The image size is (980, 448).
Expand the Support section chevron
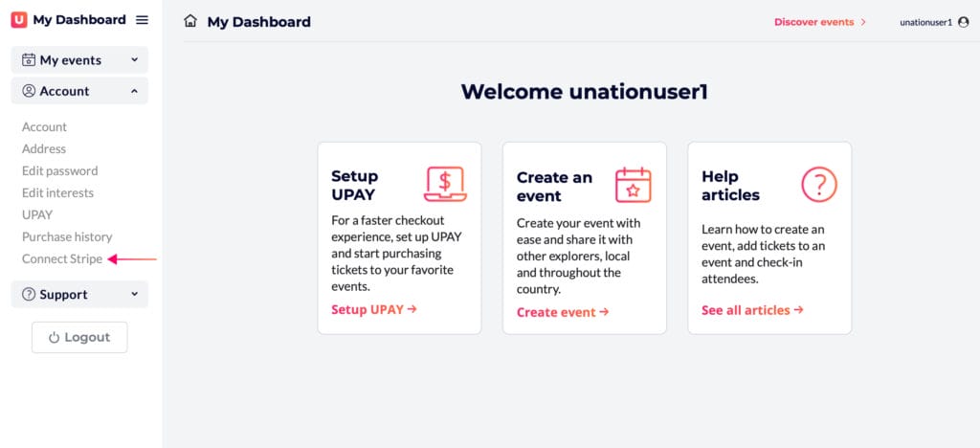click(x=134, y=294)
